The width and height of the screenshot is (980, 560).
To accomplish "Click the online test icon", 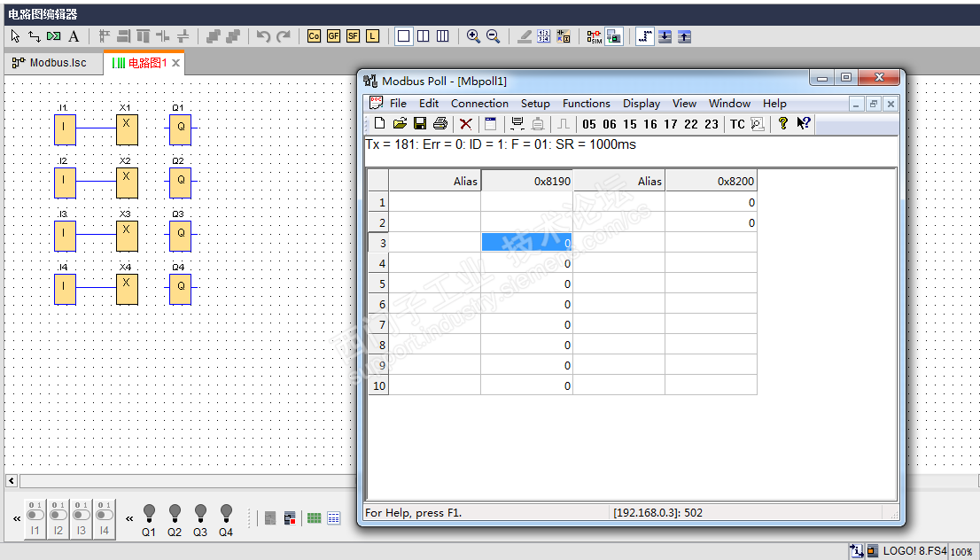I will [614, 37].
